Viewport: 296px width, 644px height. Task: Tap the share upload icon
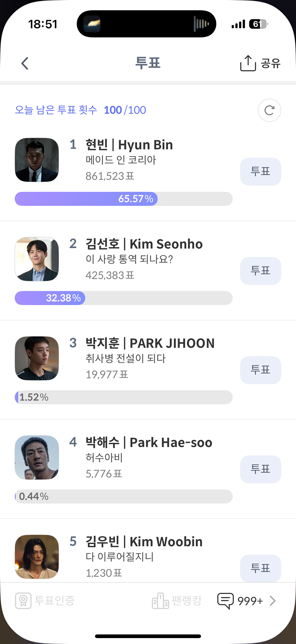[248, 63]
